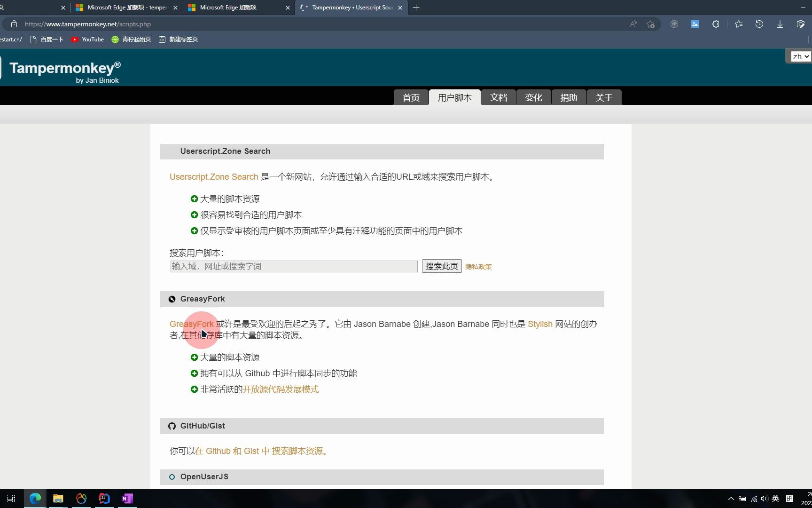Image resolution: width=812 pixels, height=508 pixels.
Task: Open 关于 navigation tab
Action: coord(604,97)
